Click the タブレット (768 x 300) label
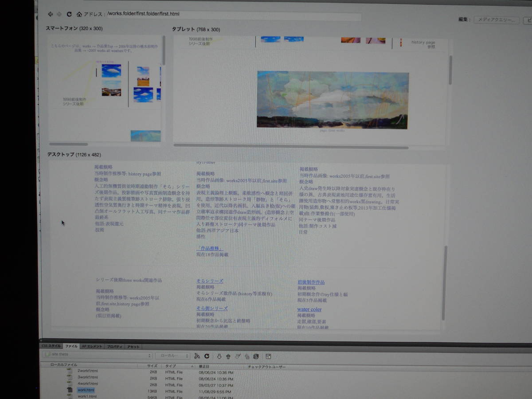532x399 pixels. pos(196,29)
